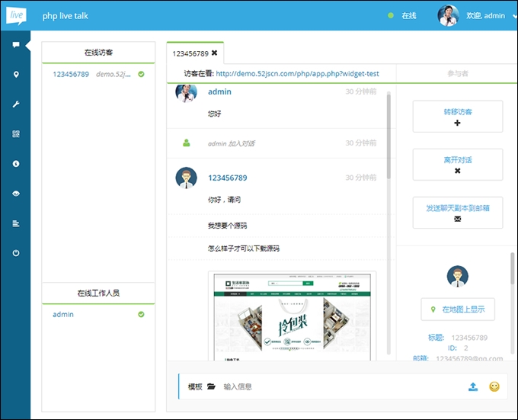Click the power logout icon in sidebar
Viewport: 518px width, 420px height.
(16, 253)
